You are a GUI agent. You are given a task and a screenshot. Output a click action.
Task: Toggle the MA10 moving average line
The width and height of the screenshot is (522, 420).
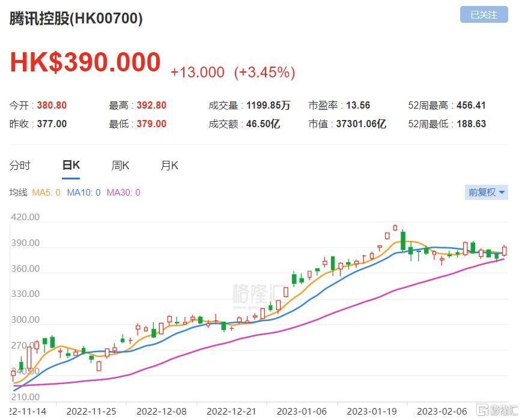83,193
